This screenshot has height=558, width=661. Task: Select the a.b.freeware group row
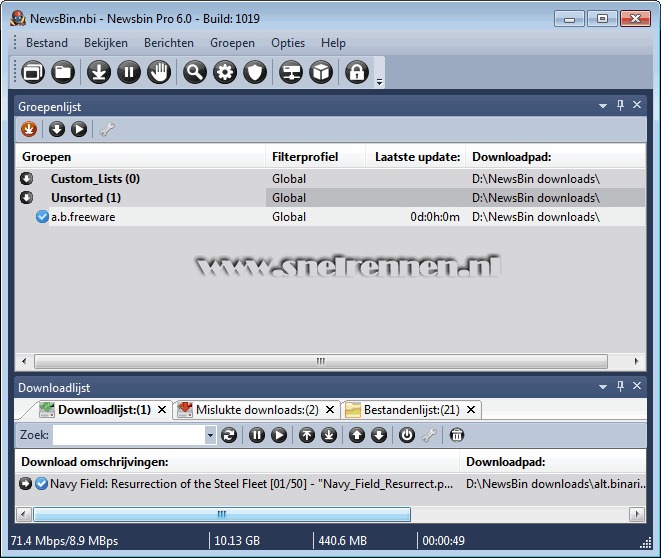[330, 217]
